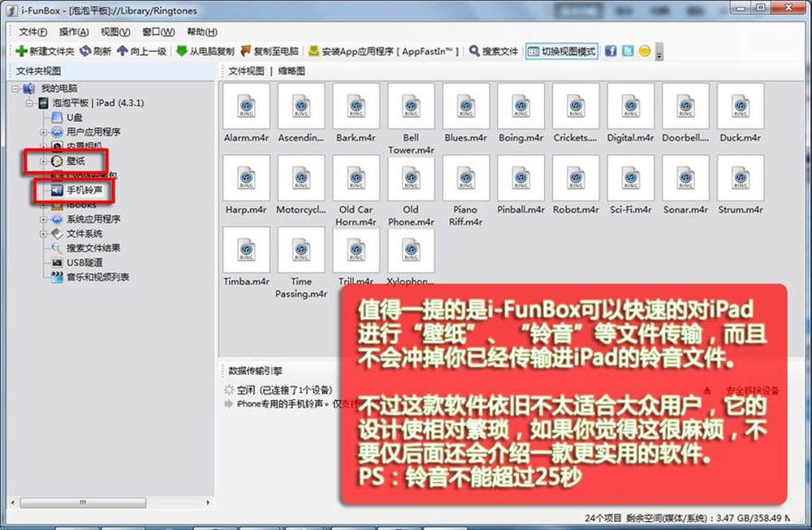
Task: Click the Twitter bird icon in the toolbar
Action: 628,50
